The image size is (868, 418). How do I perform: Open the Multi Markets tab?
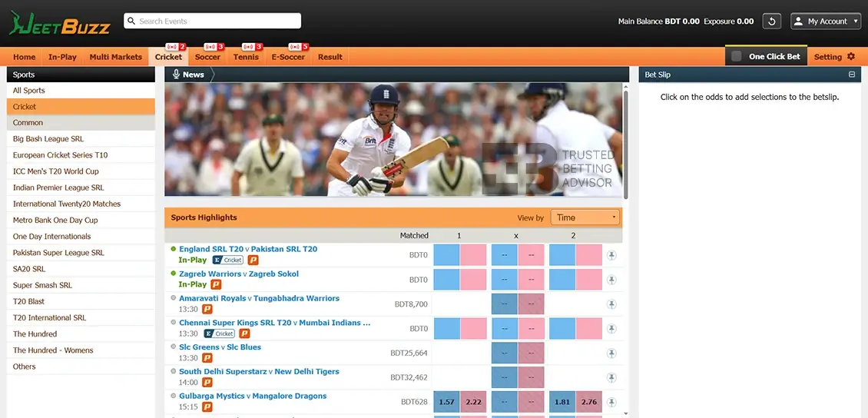(x=116, y=56)
